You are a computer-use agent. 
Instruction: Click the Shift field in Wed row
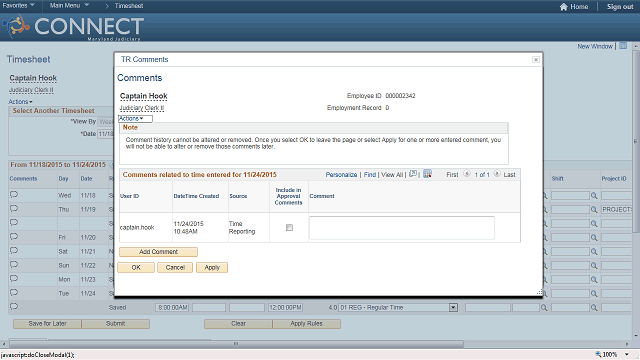570,196
